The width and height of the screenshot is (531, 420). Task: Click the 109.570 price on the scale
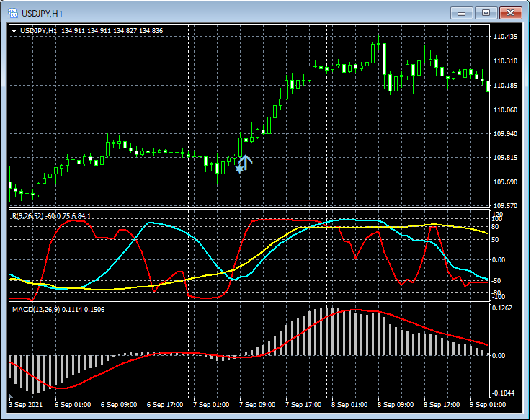click(507, 205)
